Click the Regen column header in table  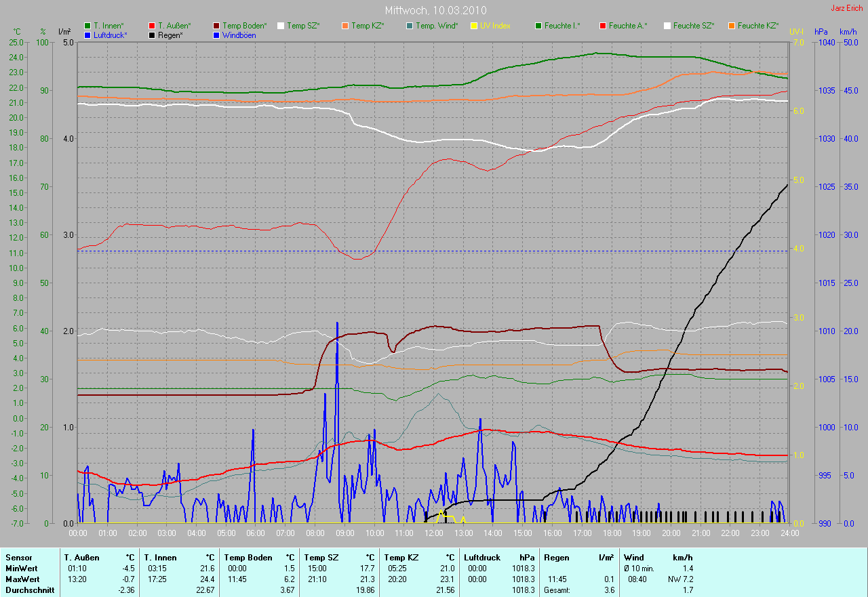557,558
